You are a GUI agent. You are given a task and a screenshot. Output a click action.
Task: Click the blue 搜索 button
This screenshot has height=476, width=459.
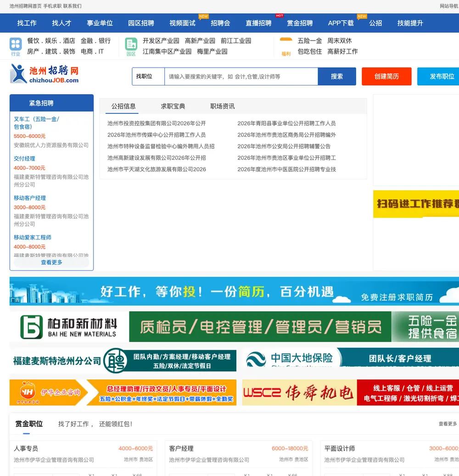pos(337,76)
